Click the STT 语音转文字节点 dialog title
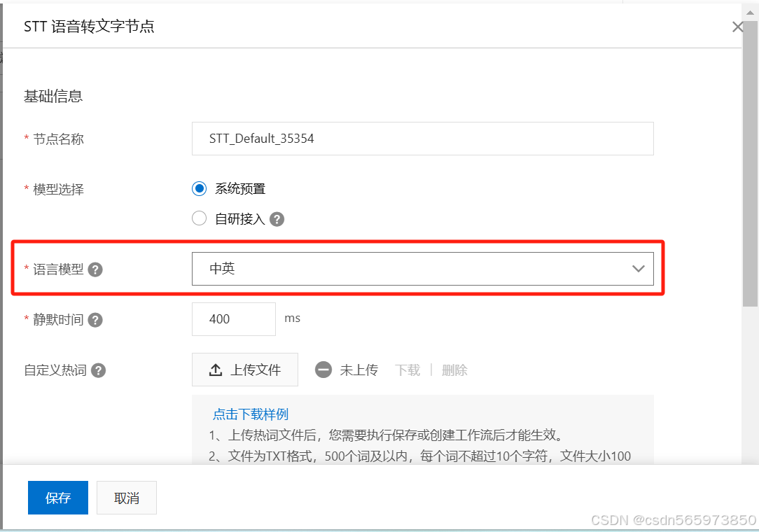This screenshot has width=759, height=532. 89,26
